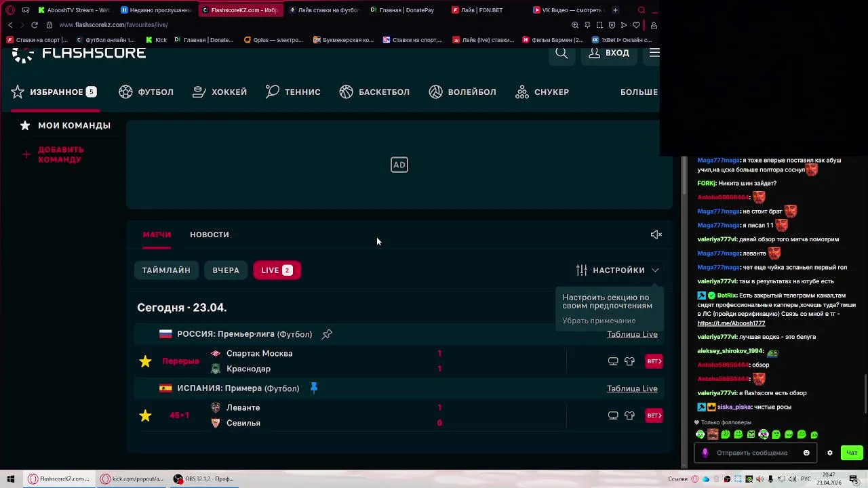Click the TV icon for Спартак match
The image size is (868, 488).
pos(613,361)
